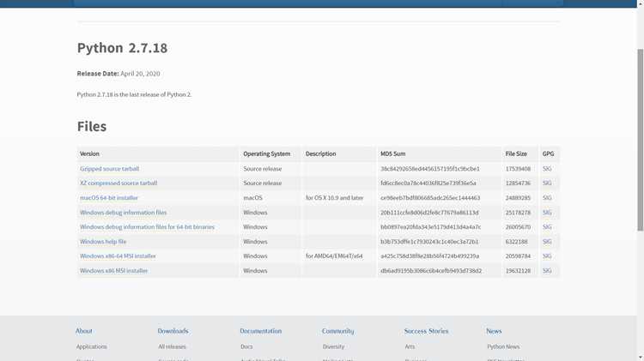Click file size 6322188
644x361 pixels.
pyautogui.click(x=516, y=242)
